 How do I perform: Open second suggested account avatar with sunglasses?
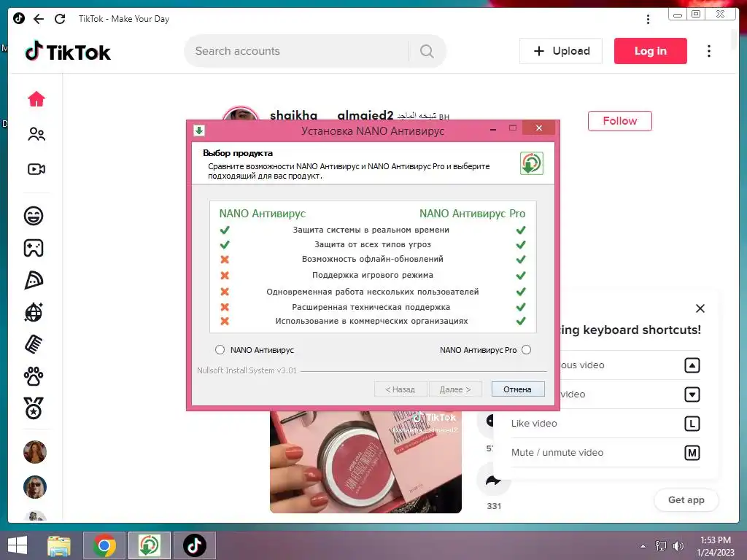(x=35, y=486)
